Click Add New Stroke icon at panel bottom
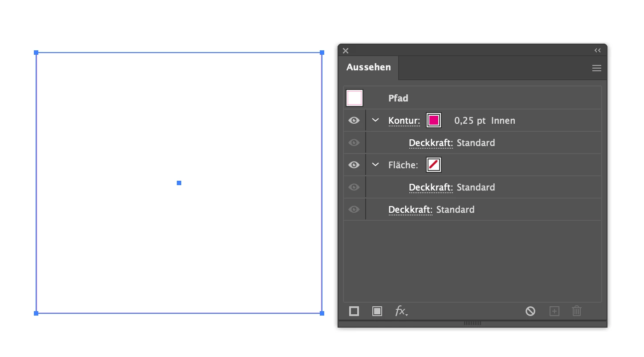This screenshot has height=357, width=644. coord(354,311)
